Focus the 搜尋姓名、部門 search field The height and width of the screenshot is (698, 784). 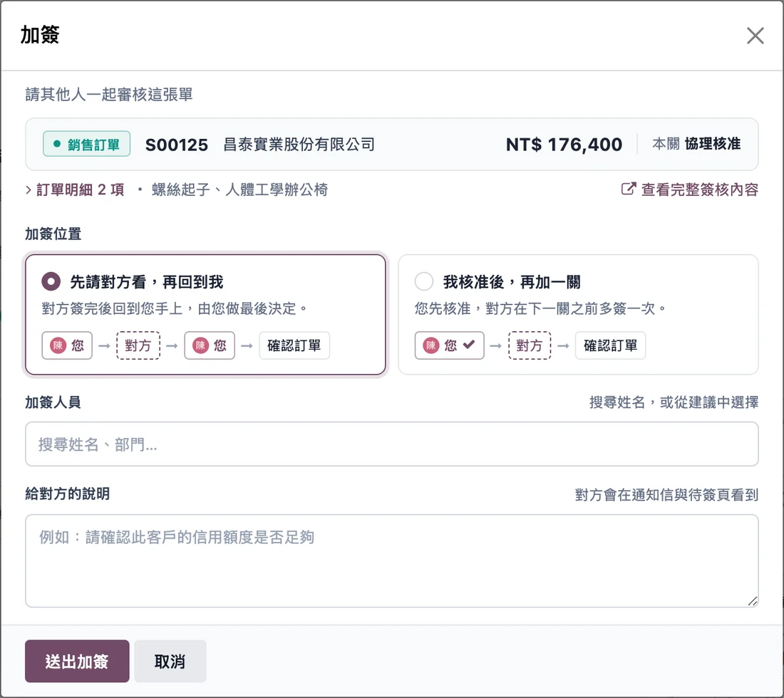tap(391, 444)
